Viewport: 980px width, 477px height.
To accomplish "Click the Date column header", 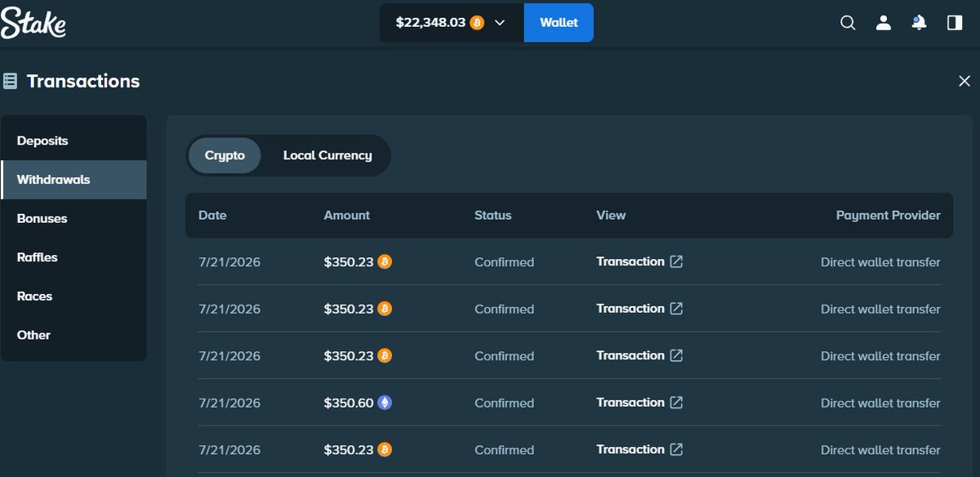I will coord(212,216).
